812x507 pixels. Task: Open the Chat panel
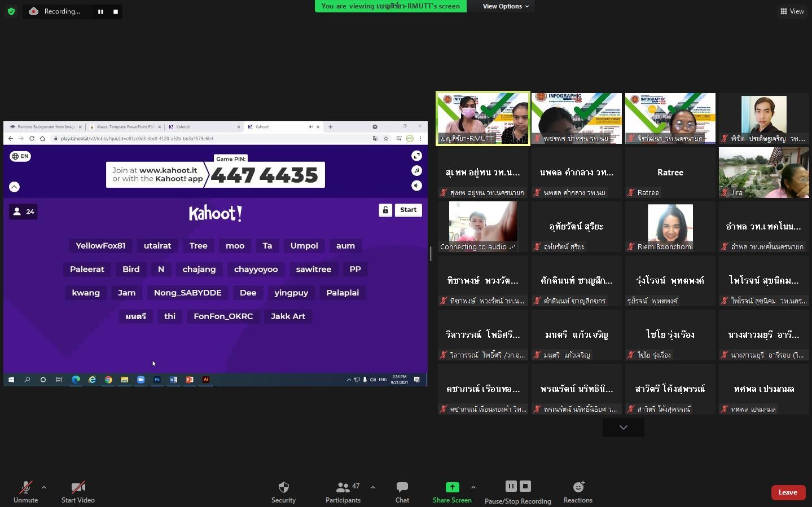pos(402,492)
